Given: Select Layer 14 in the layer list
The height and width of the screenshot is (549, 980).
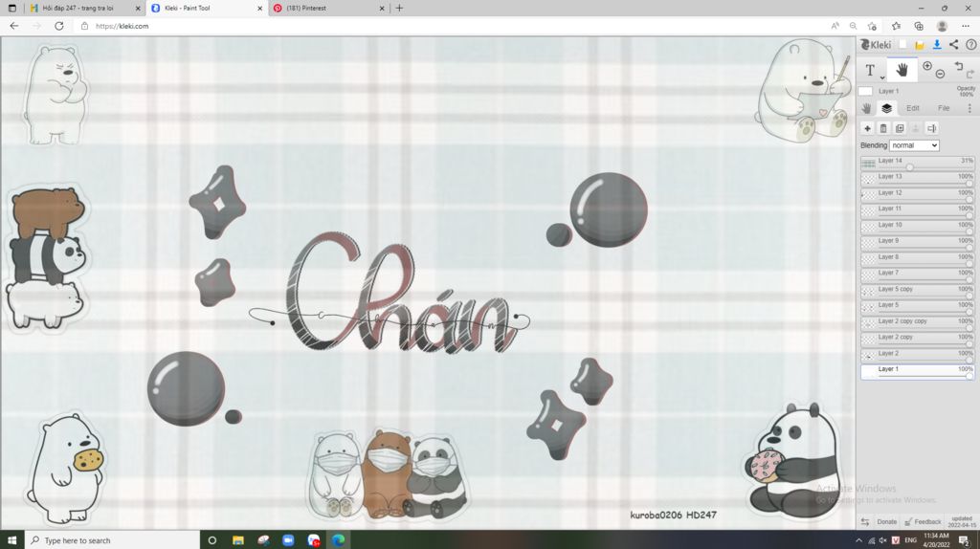Looking at the screenshot, I should pos(917,163).
